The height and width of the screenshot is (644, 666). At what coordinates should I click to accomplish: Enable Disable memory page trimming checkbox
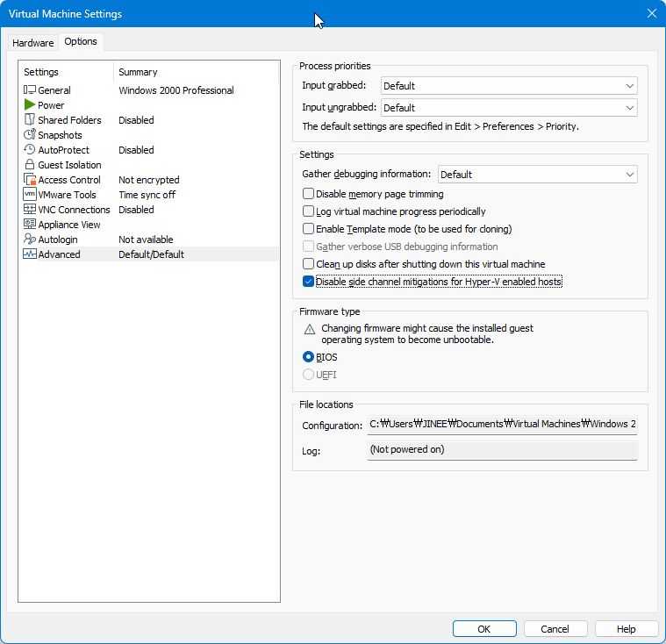click(308, 194)
